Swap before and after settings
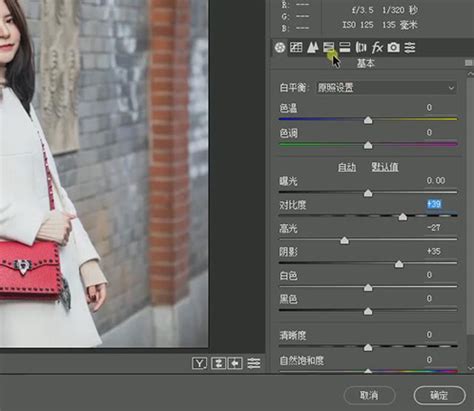The height and width of the screenshot is (411, 474). [218, 363]
